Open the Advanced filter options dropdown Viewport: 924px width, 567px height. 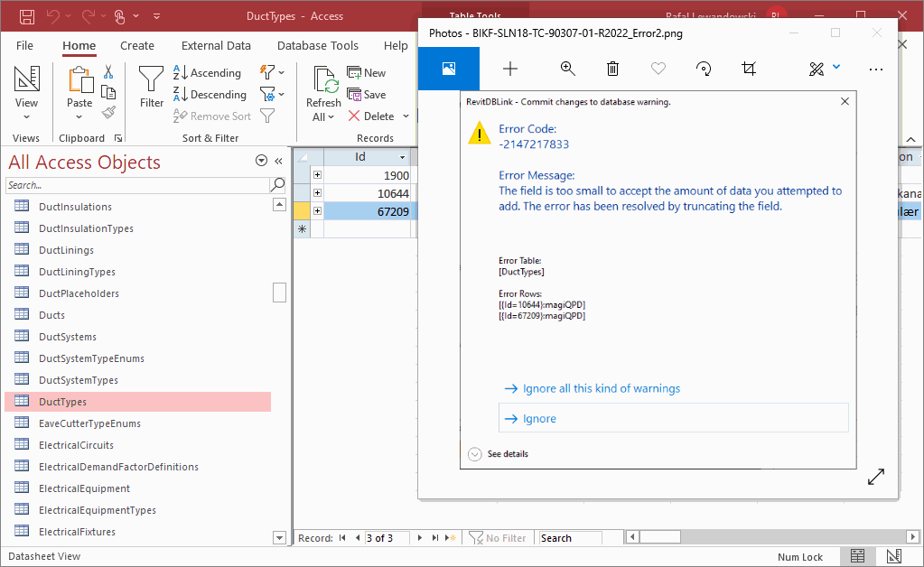click(x=272, y=94)
